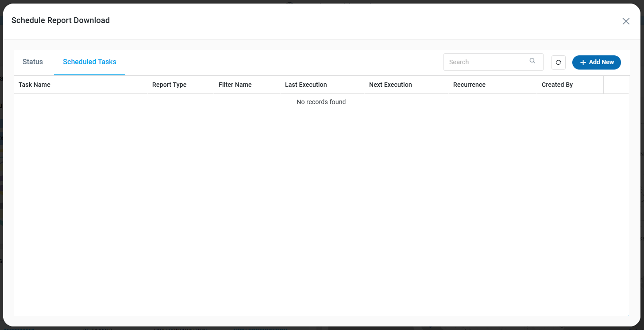This screenshot has height=330, width=644.
Task: Select the Scheduled Tasks tab
Action: click(x=89, y=62)
